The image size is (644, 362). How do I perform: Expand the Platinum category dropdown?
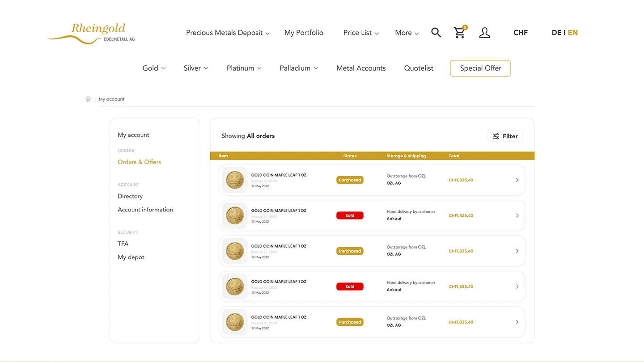point(244,68)
